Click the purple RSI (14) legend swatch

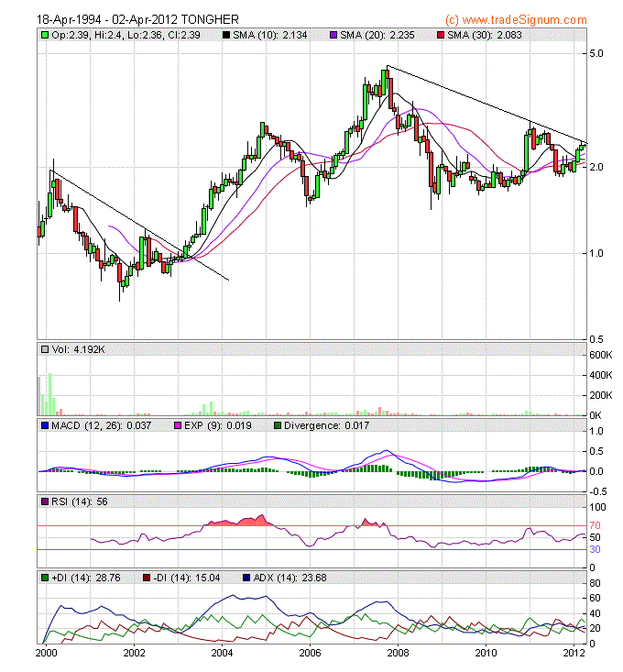[x=45, y=501]
